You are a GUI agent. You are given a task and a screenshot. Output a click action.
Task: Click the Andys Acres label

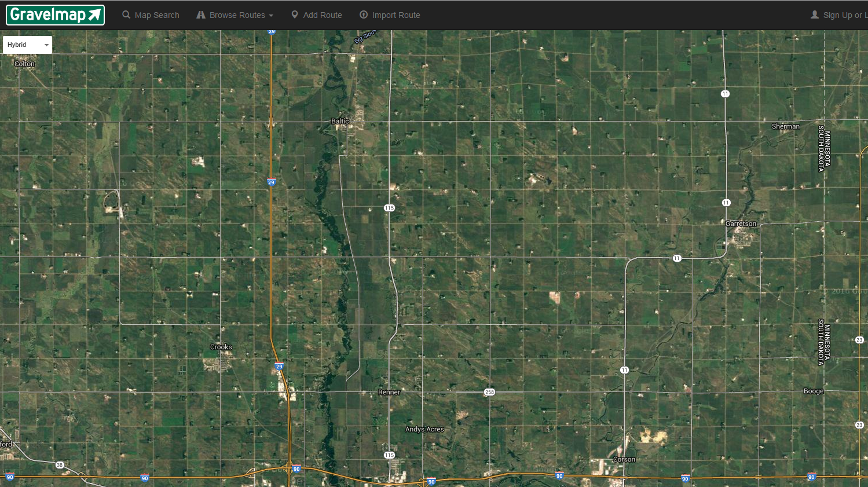(424, 429)
